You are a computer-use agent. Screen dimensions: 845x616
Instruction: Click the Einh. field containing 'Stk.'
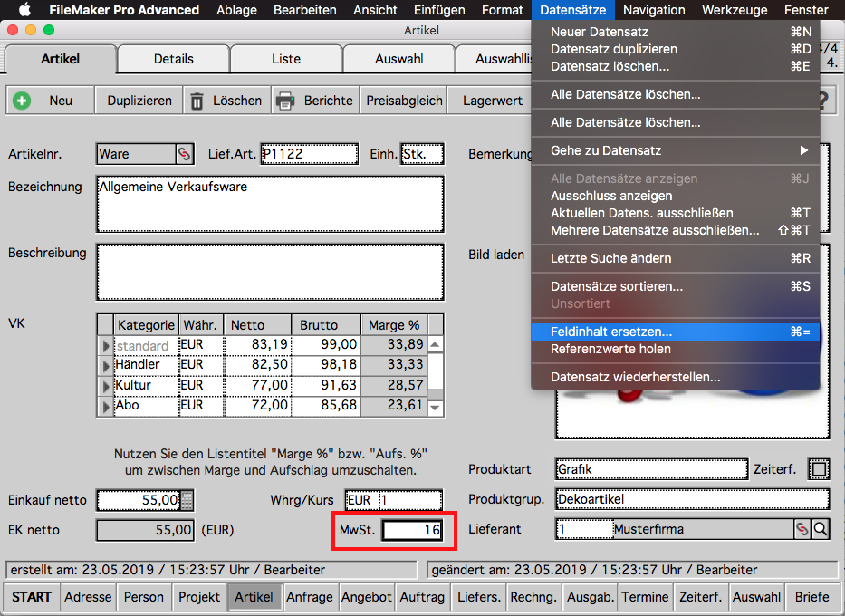(x=422, y=154)
